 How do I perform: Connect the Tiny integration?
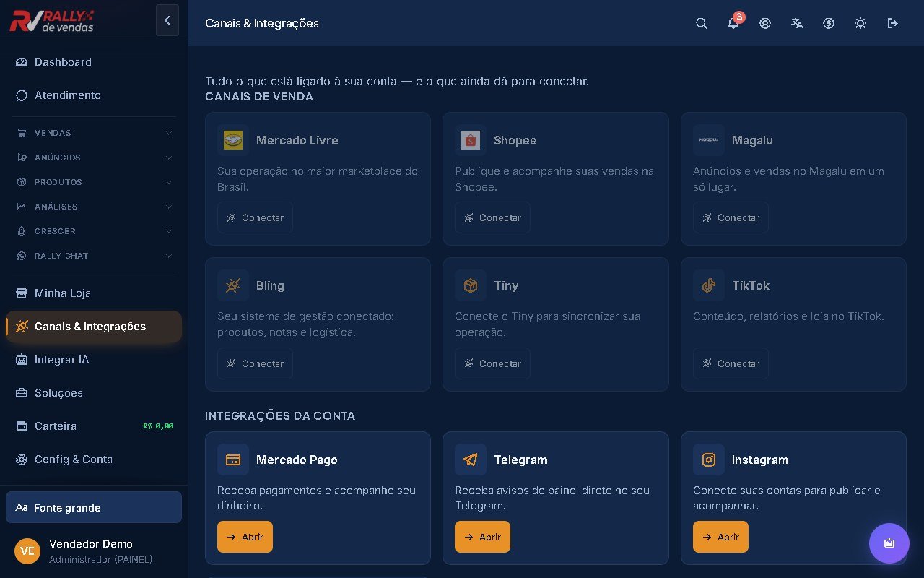pos(492,363)
